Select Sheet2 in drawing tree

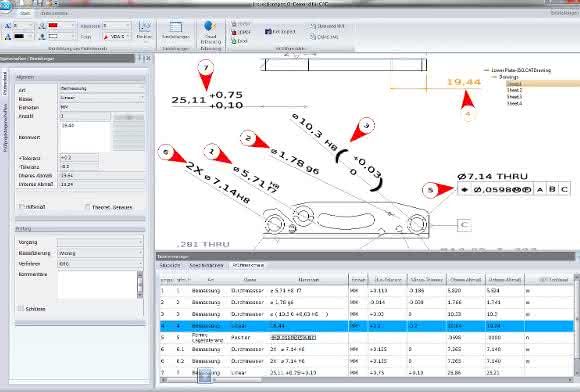pos(514,90)
